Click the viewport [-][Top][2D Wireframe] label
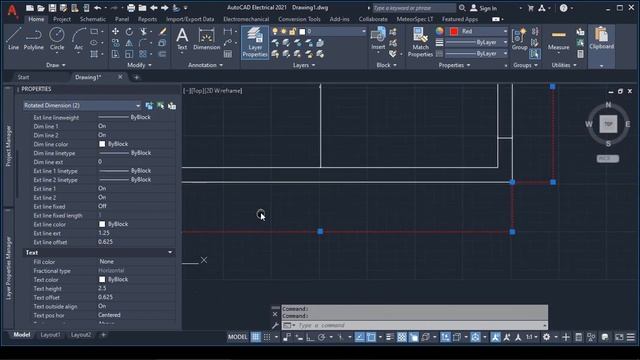The width and height of the screenshot is (640, 360). [213, 91]
